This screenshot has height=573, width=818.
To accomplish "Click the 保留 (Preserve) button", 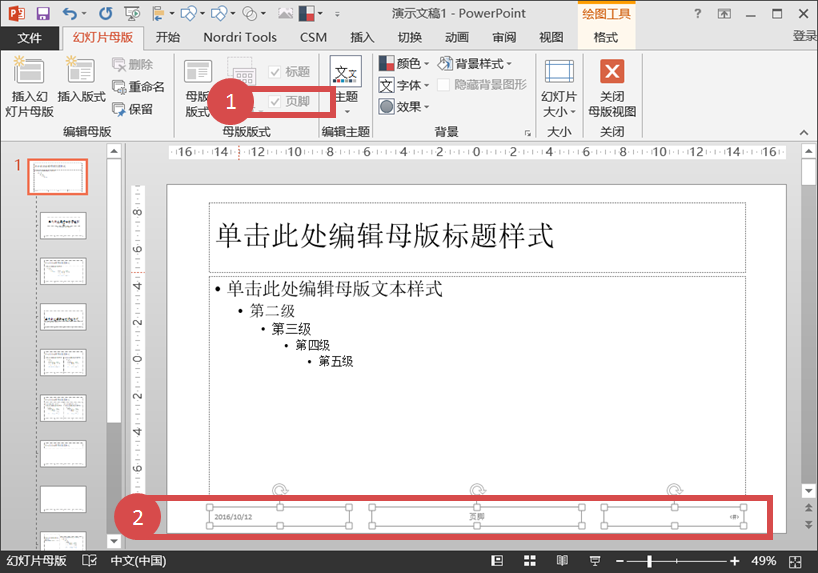I will point(132,109).
